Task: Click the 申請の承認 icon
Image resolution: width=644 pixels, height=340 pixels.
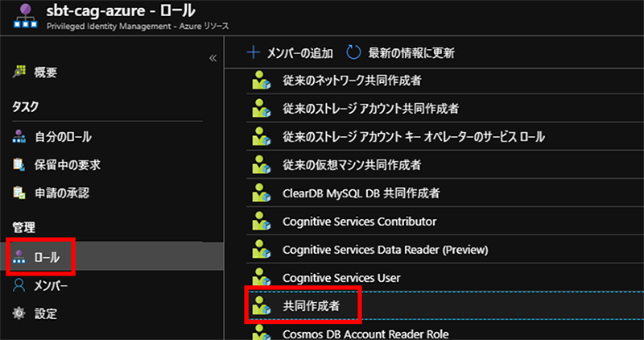Action: pos(19,193)
